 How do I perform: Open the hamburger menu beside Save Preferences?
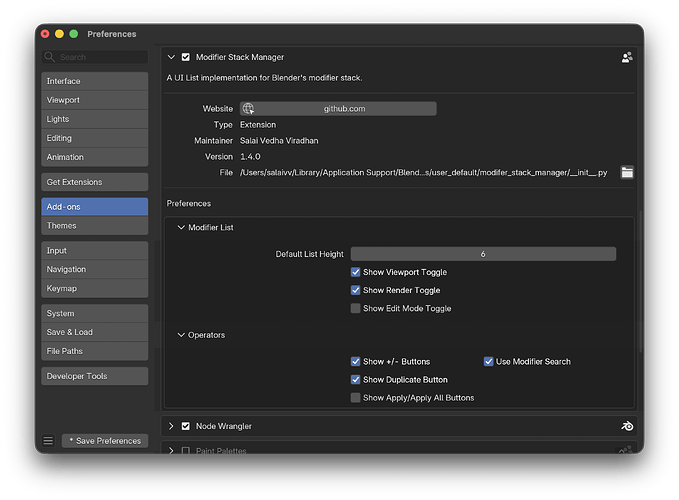tap(48, 440)
